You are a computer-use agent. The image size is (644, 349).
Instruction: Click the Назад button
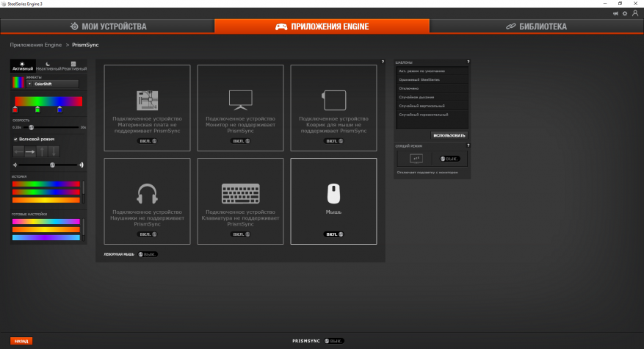point(21,341)
